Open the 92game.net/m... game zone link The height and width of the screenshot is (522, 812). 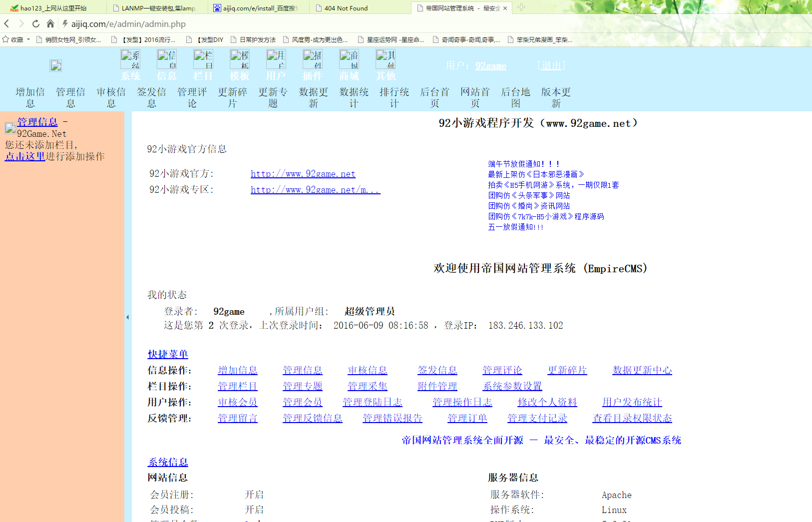coord(316,190)
